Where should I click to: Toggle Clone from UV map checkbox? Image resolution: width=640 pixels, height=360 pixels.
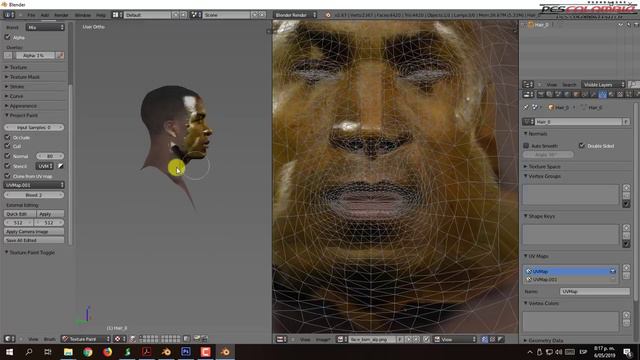[x=7, y=176]
